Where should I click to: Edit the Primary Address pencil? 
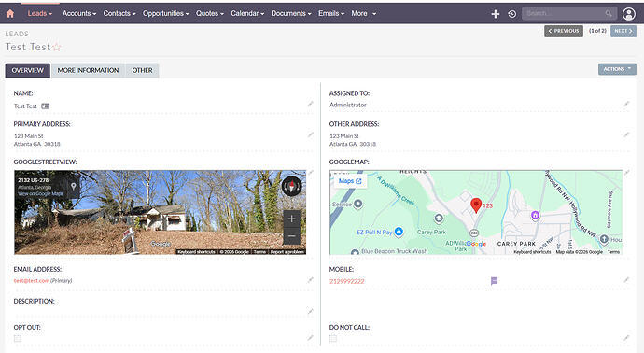[311, 134]
